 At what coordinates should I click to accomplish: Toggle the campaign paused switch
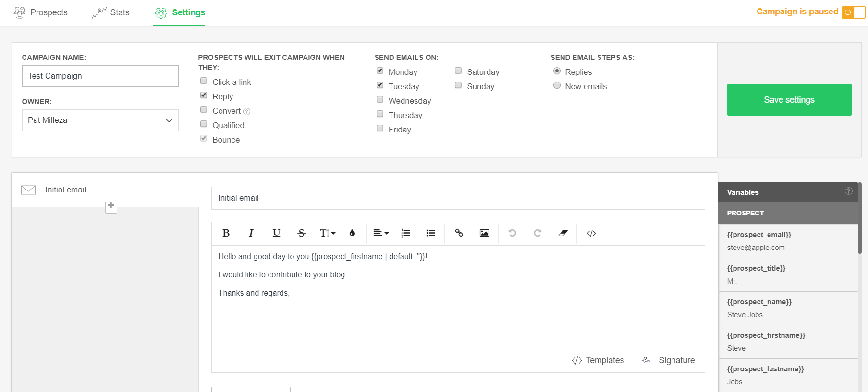click(x=853, y=12)
